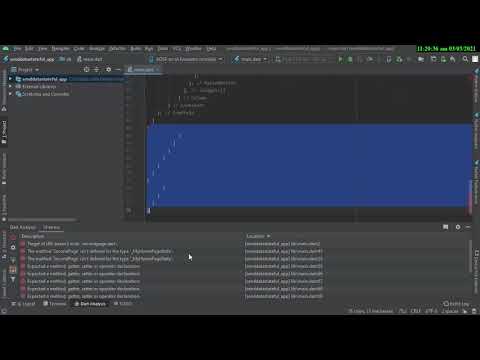Click the layout icon left of Dart Analysis gear

446,227
